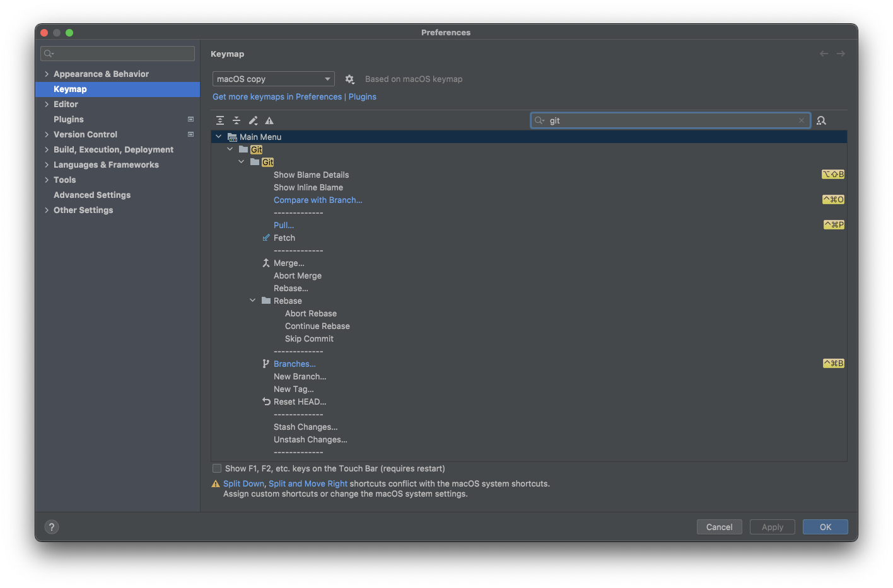
Task: Collapse the Rebase tree group
Action: (x=253, y=301)
